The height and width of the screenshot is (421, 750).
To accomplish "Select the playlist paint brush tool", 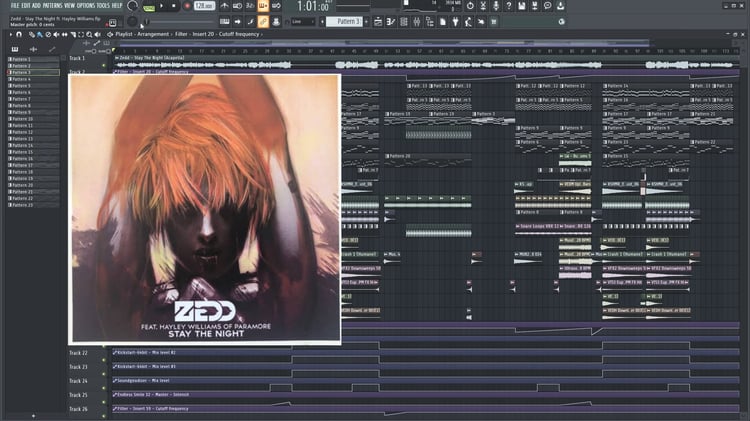I will pos(40,34).
